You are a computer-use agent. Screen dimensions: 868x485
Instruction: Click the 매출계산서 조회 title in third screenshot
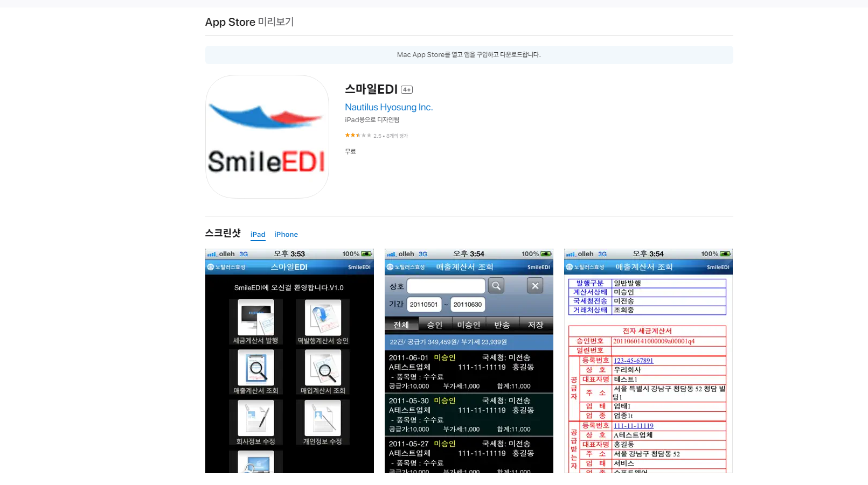point(644,267)
